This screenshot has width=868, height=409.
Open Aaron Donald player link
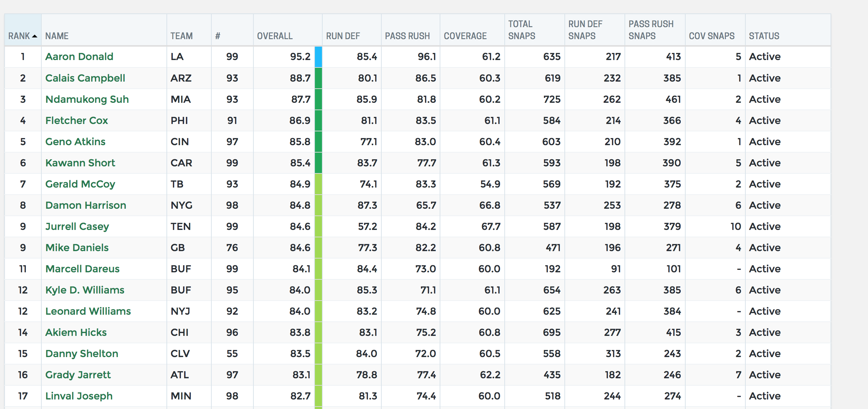point(79,57)
